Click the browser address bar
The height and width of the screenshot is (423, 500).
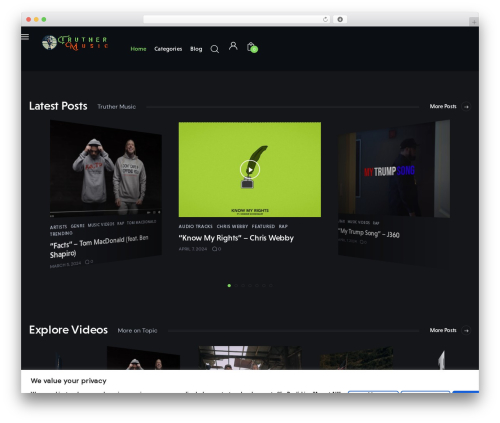pyautogui.click(x=237, y=19)
